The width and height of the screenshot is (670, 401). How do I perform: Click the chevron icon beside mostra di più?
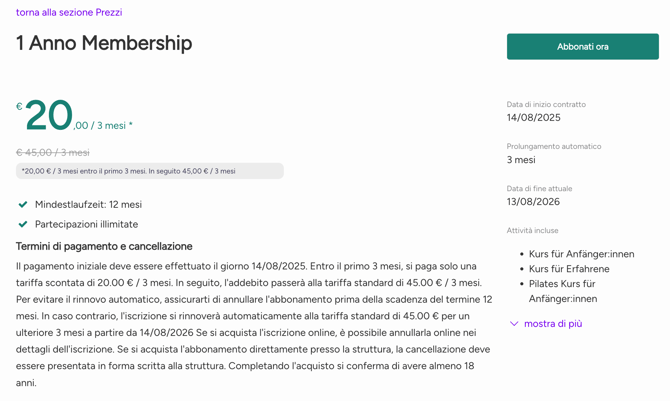pos(514,324)
